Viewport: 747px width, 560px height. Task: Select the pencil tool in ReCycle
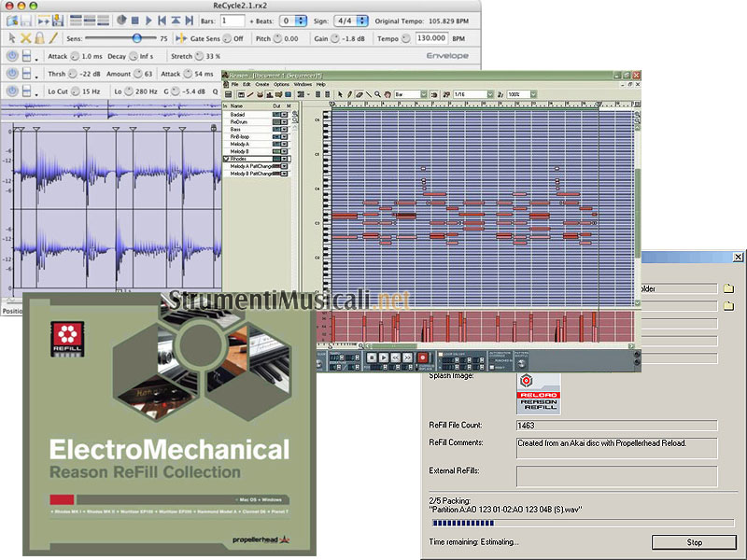(x=54, y=38)
